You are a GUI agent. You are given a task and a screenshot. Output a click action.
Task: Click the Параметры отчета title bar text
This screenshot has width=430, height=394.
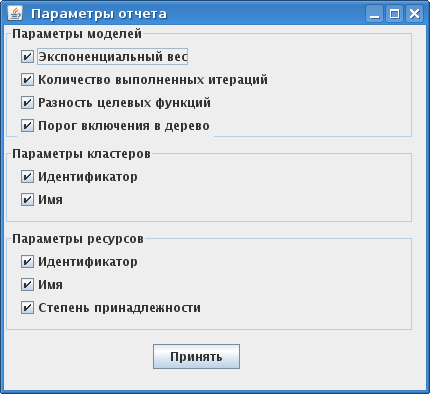tap(99, 14)
